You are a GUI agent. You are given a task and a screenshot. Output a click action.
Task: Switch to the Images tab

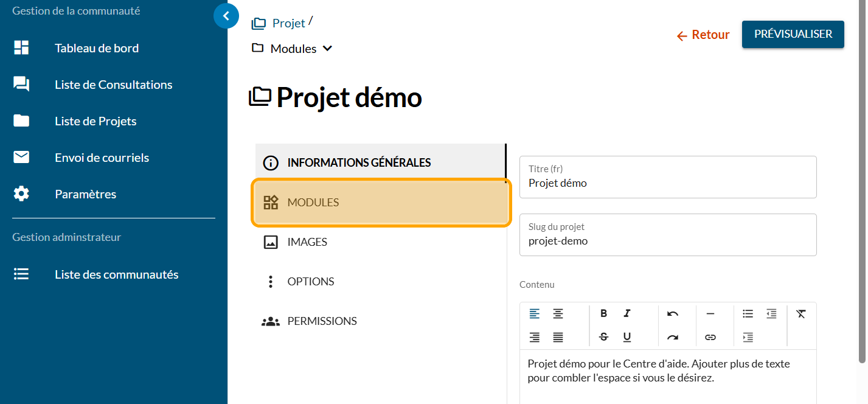click(x=307, y=242)
